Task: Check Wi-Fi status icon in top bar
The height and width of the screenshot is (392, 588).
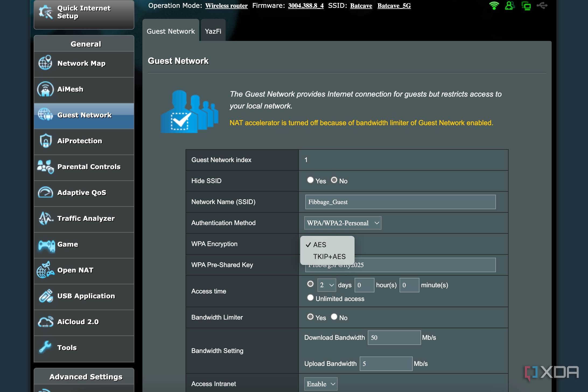Action: click(494, 5)
